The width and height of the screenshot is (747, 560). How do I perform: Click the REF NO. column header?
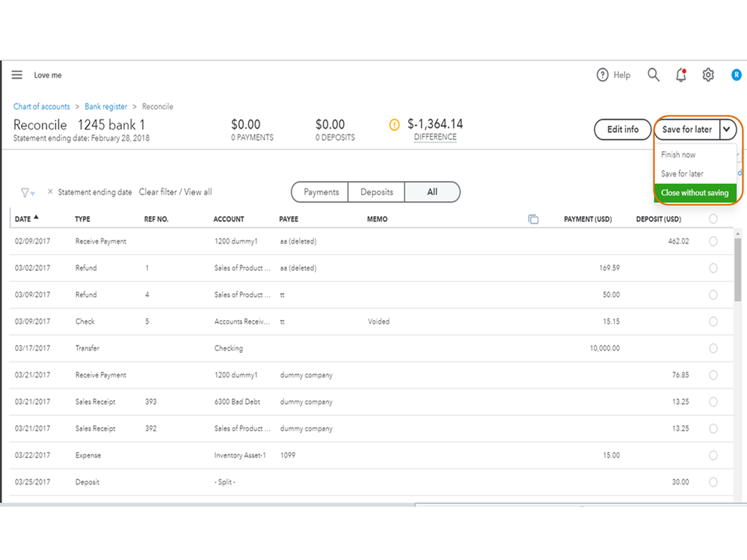[x=156, y=219]
